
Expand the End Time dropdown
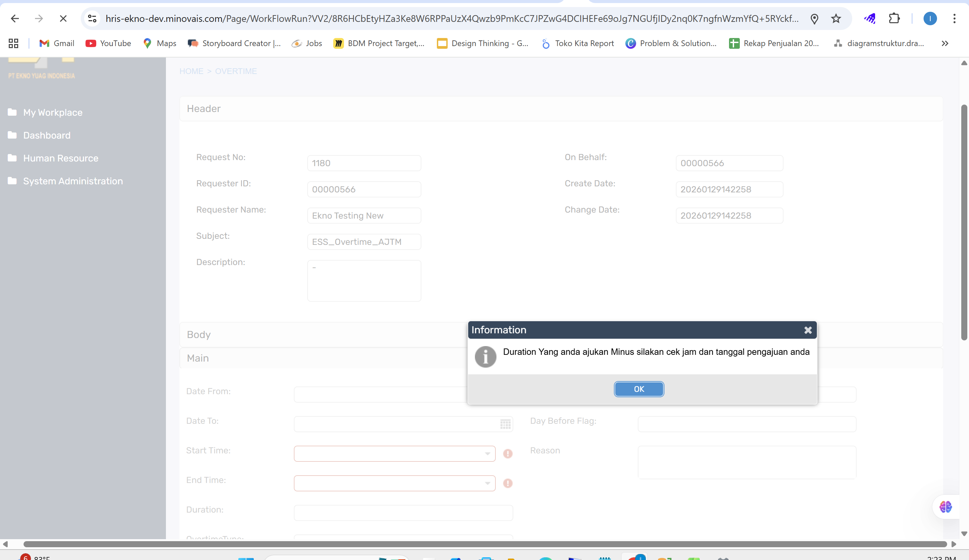(x=487, y=483)
